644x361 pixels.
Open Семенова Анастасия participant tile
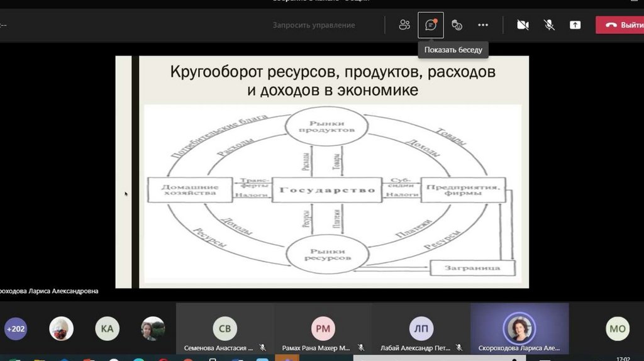[225, 329]
